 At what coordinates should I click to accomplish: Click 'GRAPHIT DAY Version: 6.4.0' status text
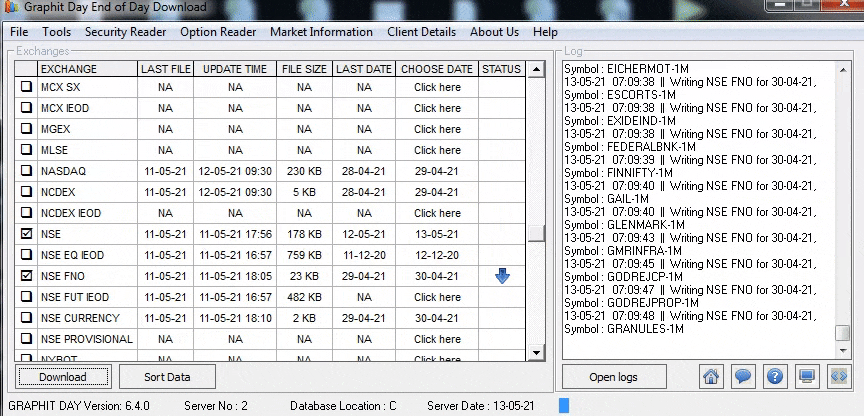79,406
